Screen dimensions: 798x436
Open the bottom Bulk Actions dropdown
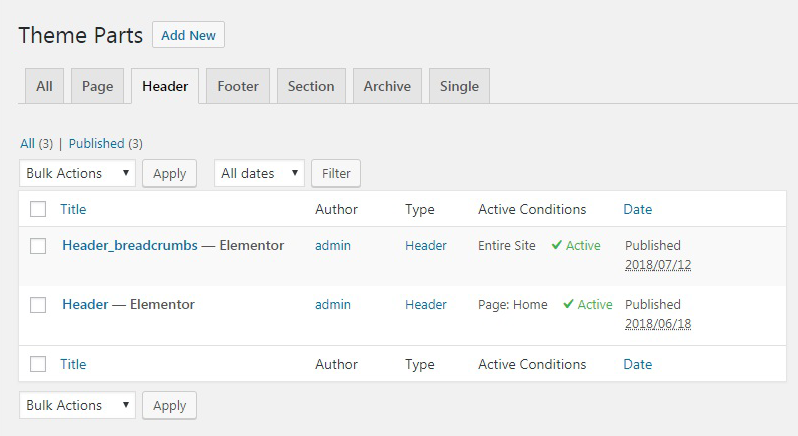[x=78, y=405]
